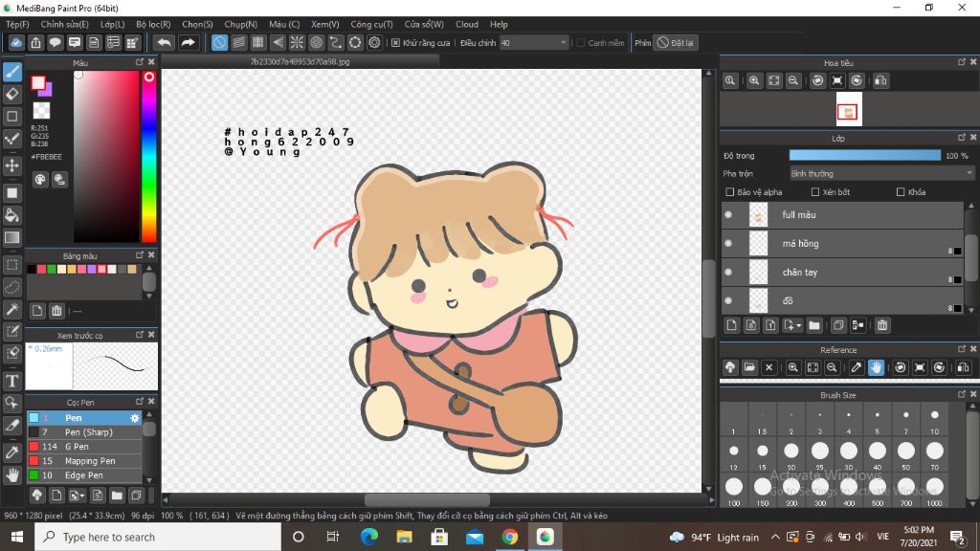
Task: Hide the đồ layer
Action: [x=728, y=300]
